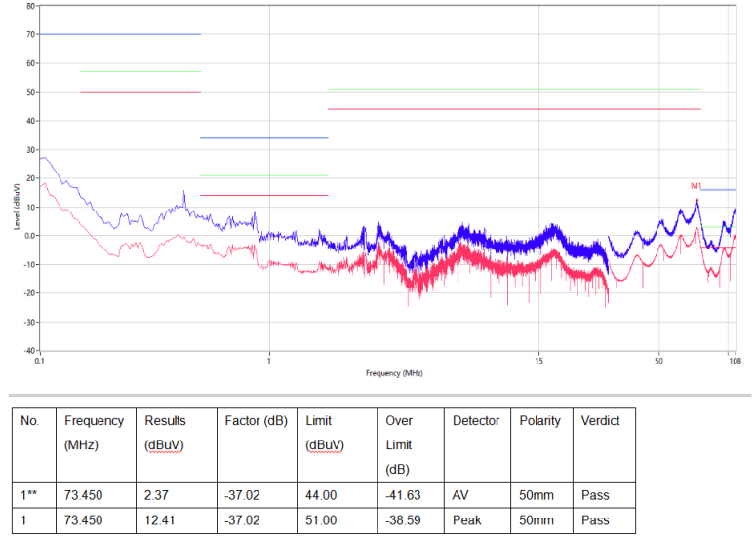
Task: Click the 2.37 result value cell
Action: 157,495
